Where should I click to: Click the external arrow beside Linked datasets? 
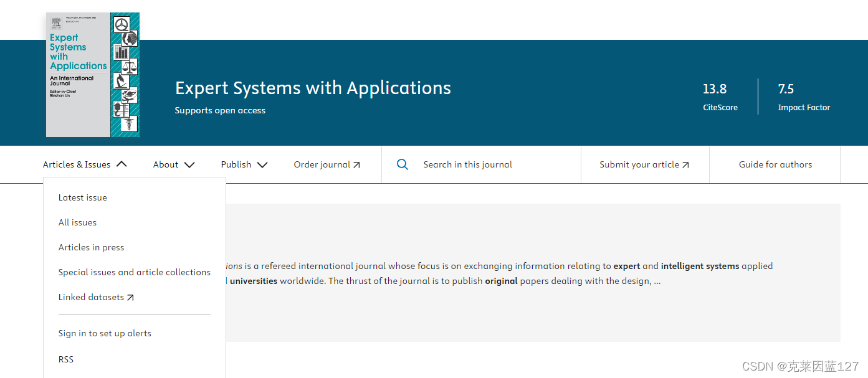[x=130, y=298]
